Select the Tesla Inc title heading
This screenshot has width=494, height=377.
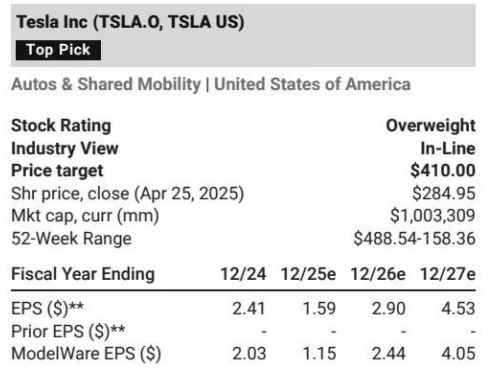(130, 22)
